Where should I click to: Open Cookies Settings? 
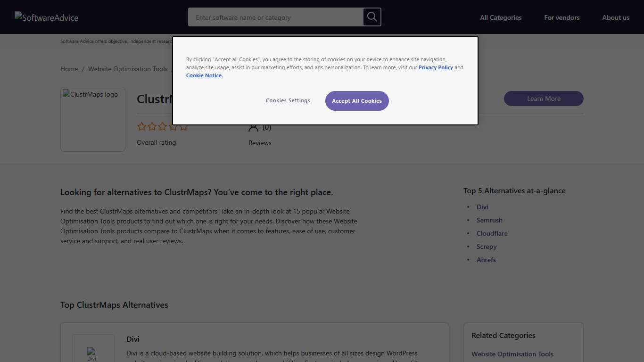click(x=288, y=101)
